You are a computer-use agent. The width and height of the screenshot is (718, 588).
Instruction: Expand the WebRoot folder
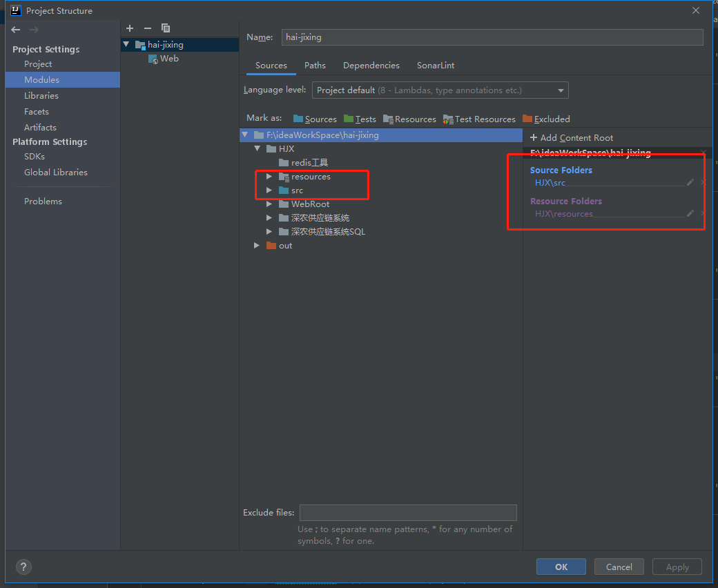(269, 204)
